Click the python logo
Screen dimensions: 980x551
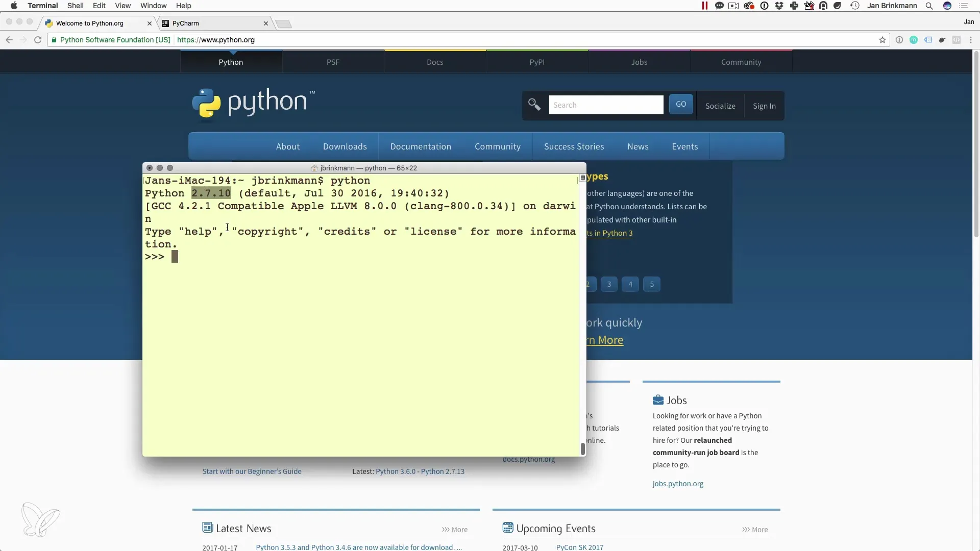pyautogui.click(x=253, y=104)
